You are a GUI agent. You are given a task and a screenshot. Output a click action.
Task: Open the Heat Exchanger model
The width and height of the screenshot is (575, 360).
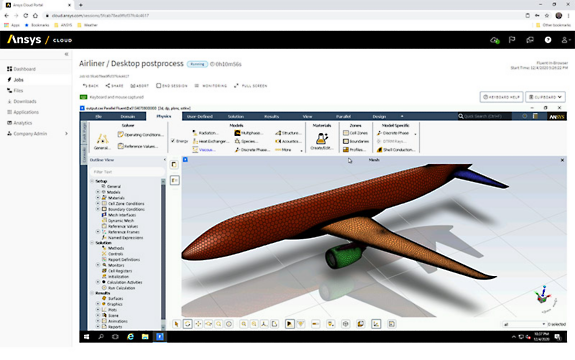click(210, 141)
